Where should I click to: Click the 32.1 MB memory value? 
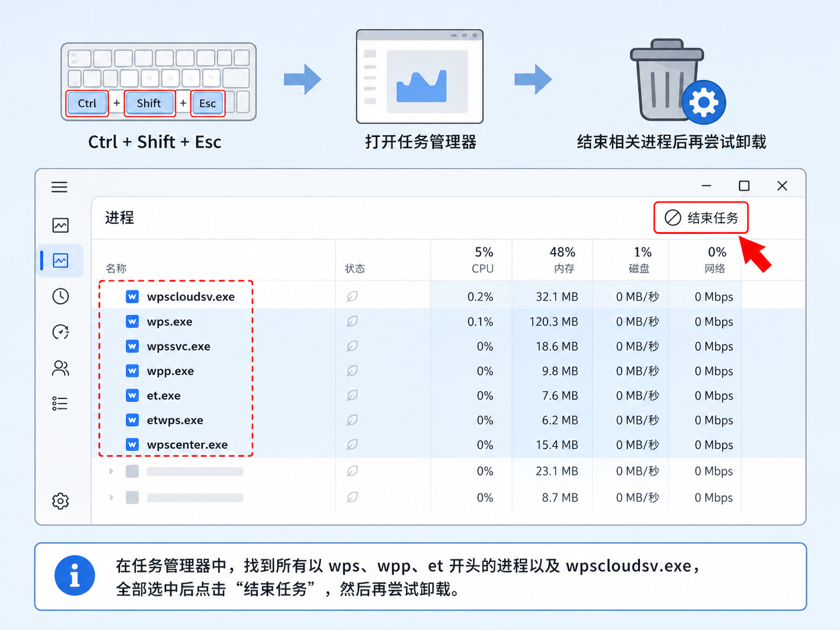[x=557, y=296]
